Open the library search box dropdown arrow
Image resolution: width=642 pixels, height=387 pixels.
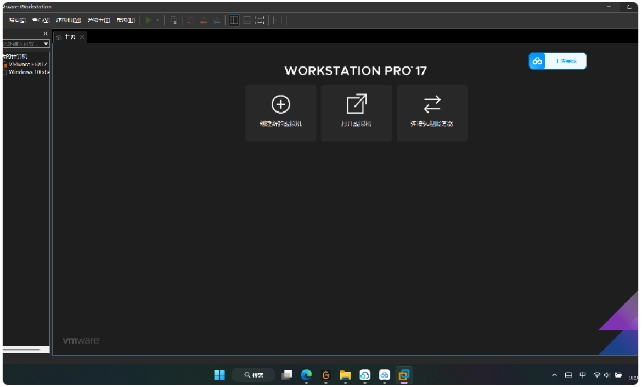click(x=45, y=43)
